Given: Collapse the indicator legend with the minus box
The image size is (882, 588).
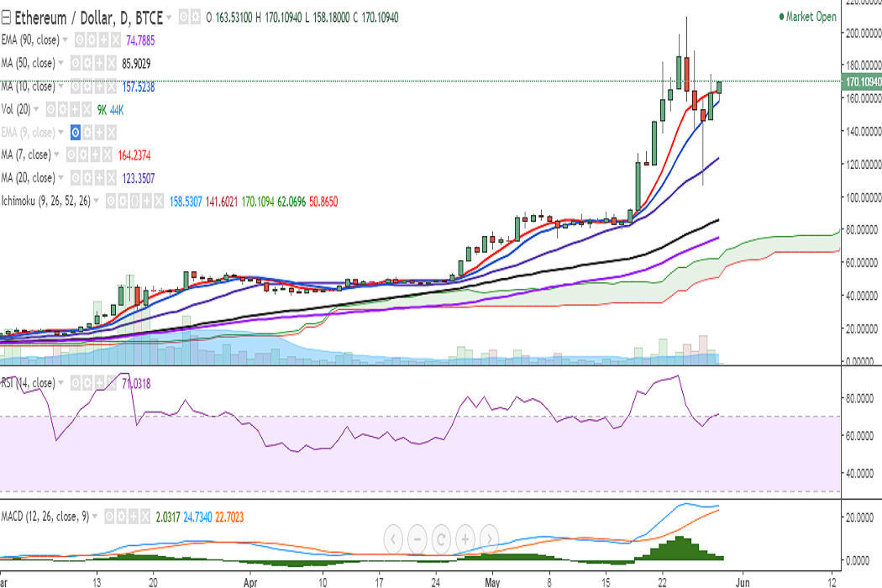Looking at the screenshot, I should (6, 18).
